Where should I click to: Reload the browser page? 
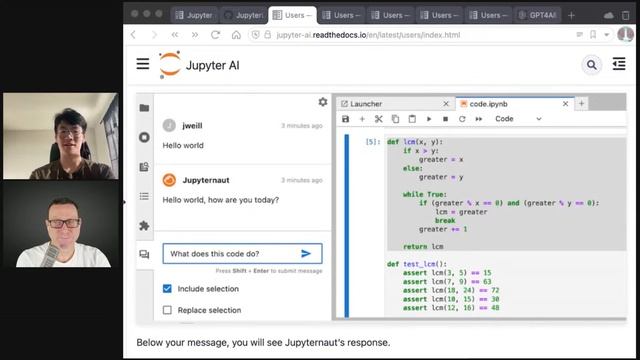point(216,35)
